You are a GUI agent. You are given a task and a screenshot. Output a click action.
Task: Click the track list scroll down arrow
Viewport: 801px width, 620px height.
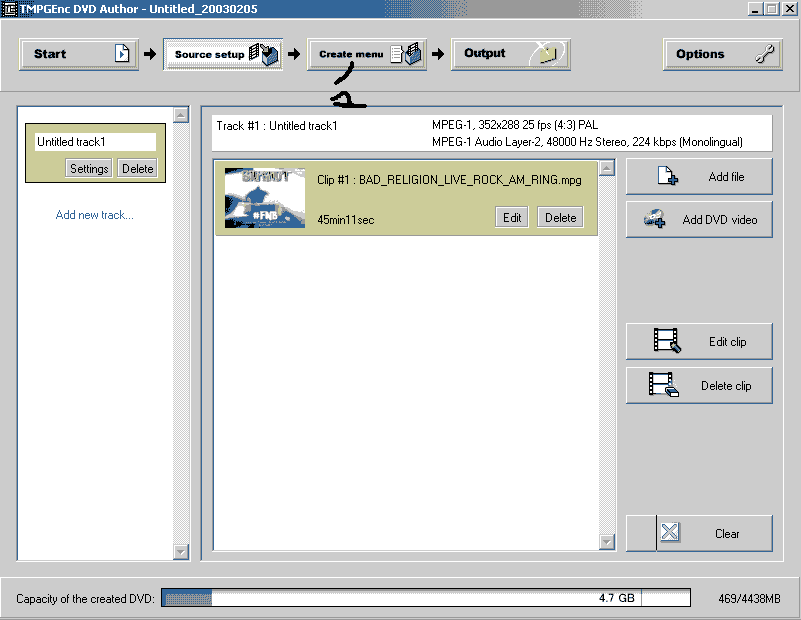(x=181, y=552)
